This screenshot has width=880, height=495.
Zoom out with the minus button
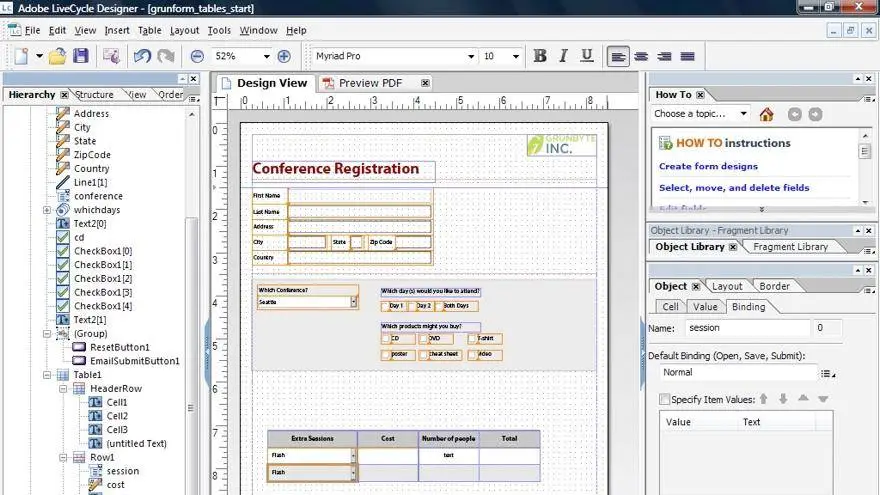point(197,56)
